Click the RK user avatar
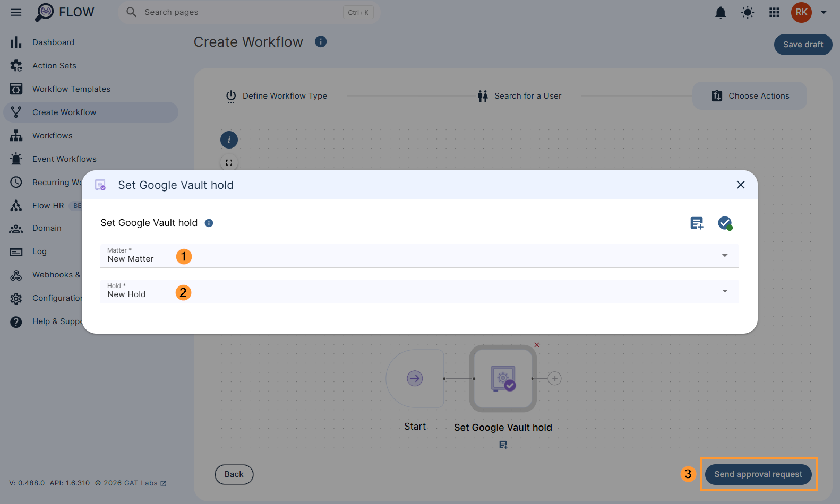Screen dimensions: 840x504 click(x=801, y=12)
